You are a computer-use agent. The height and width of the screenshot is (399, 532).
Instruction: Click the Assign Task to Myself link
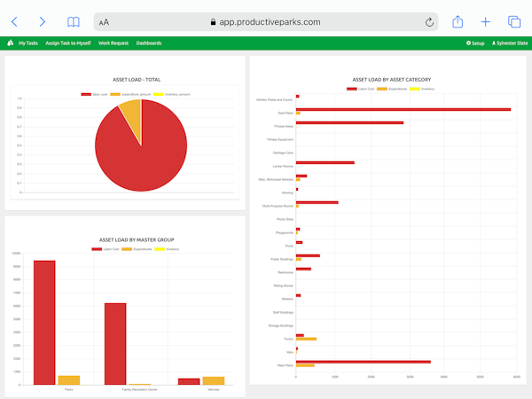point(68,43)
